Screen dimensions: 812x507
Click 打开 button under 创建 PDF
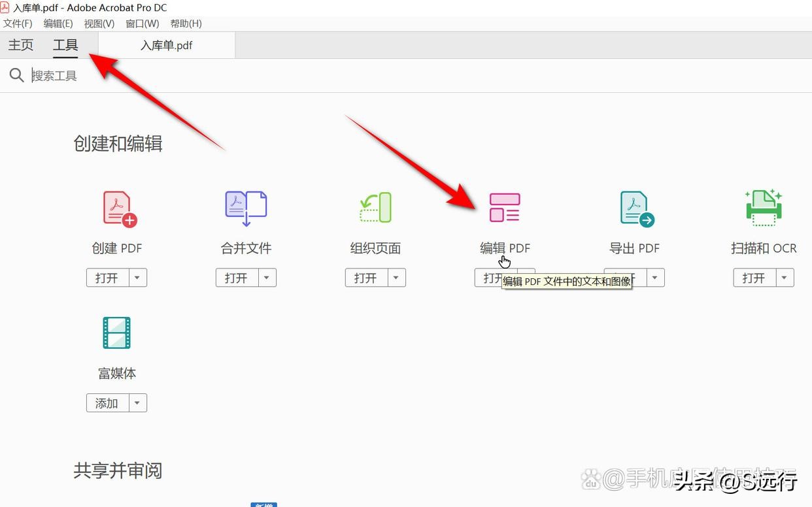tap(107, 278)
